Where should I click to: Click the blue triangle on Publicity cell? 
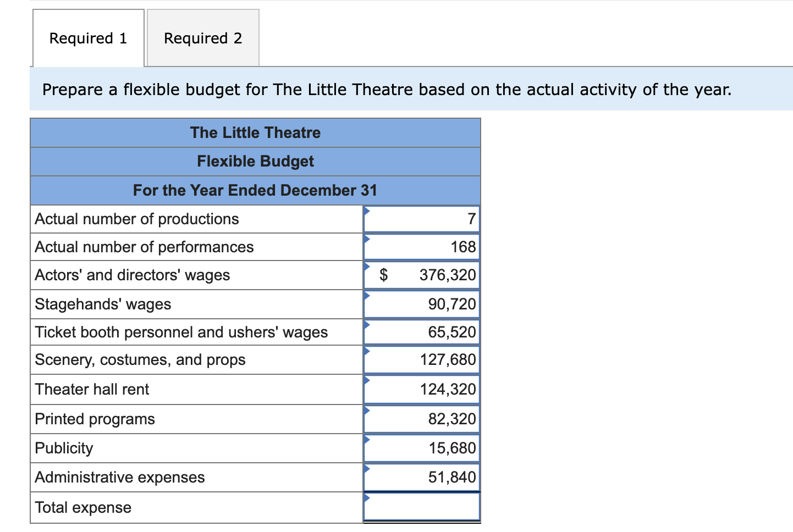point(366,441)
